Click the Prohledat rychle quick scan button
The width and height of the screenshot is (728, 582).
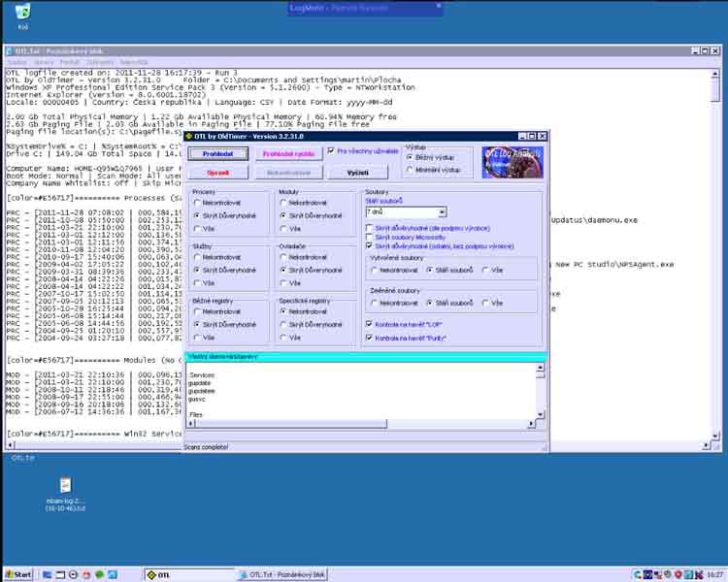tap(288, 153)
